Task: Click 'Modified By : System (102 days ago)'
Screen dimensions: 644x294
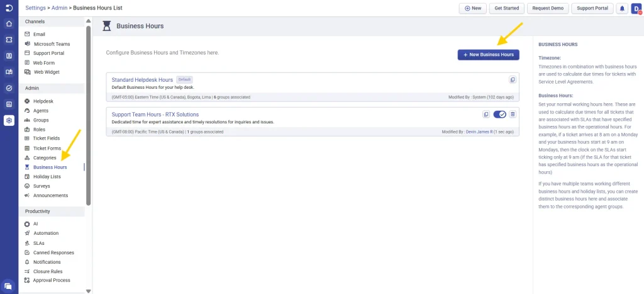Action: tap(481, 98)
